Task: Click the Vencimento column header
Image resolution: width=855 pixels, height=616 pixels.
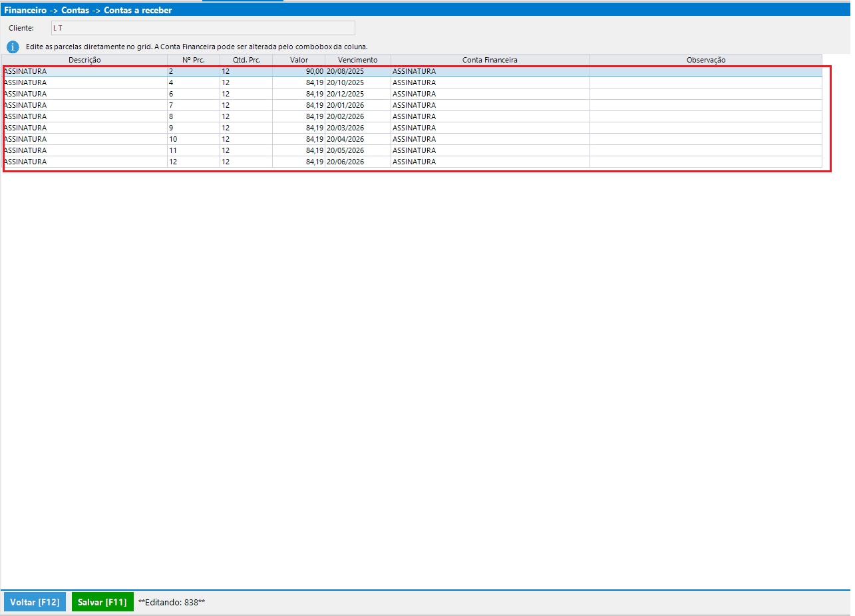Action: tap(358, 60)
